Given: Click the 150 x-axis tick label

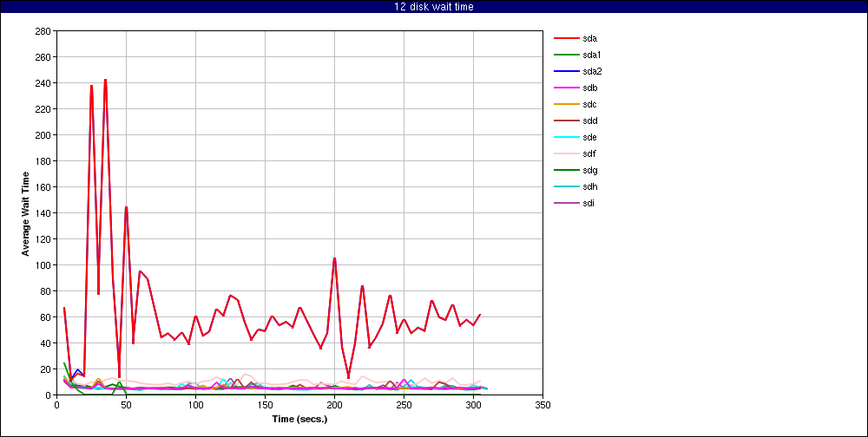Looking at the screenshot, I should point(265,404).
